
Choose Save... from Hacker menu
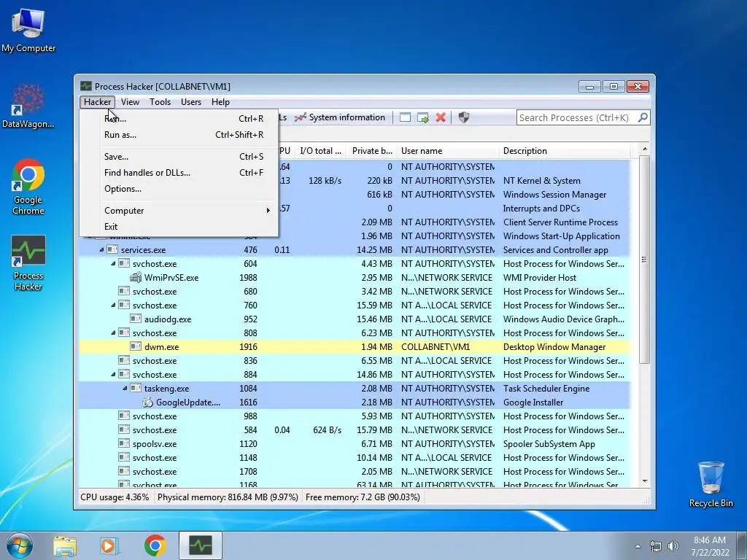179,157
